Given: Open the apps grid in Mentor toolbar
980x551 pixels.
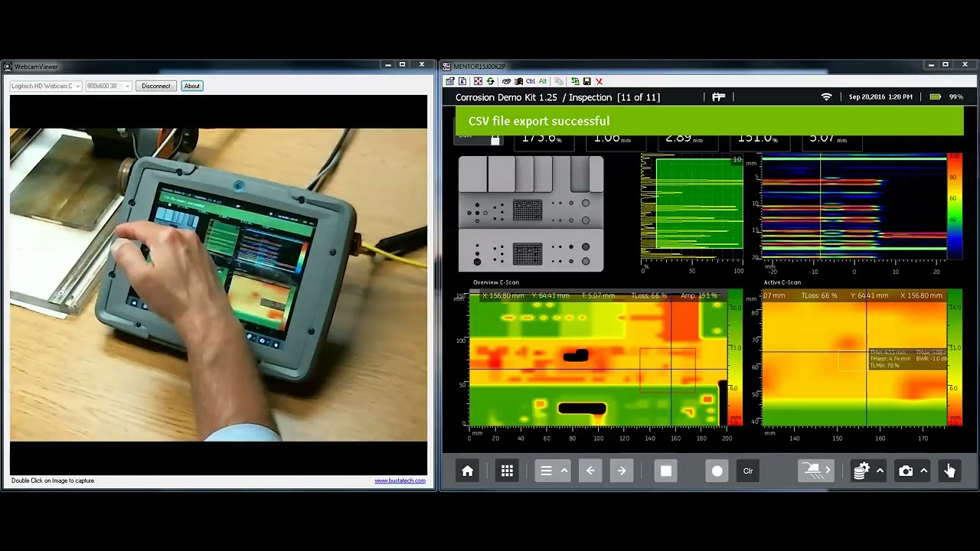Looking at the screenshot, I should click(507, 471).
